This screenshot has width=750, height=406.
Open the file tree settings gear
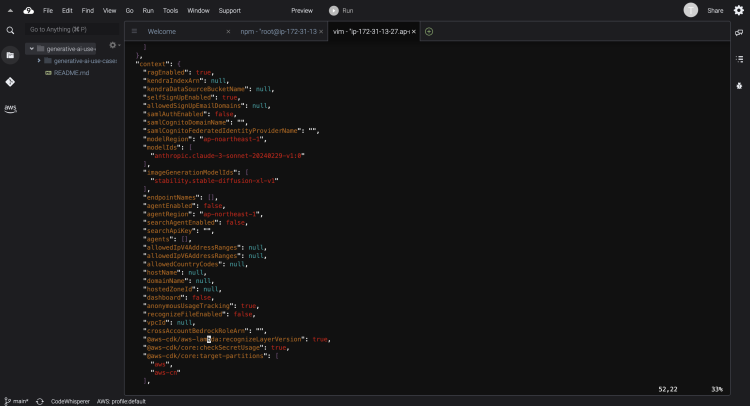[x=113, y=45]
